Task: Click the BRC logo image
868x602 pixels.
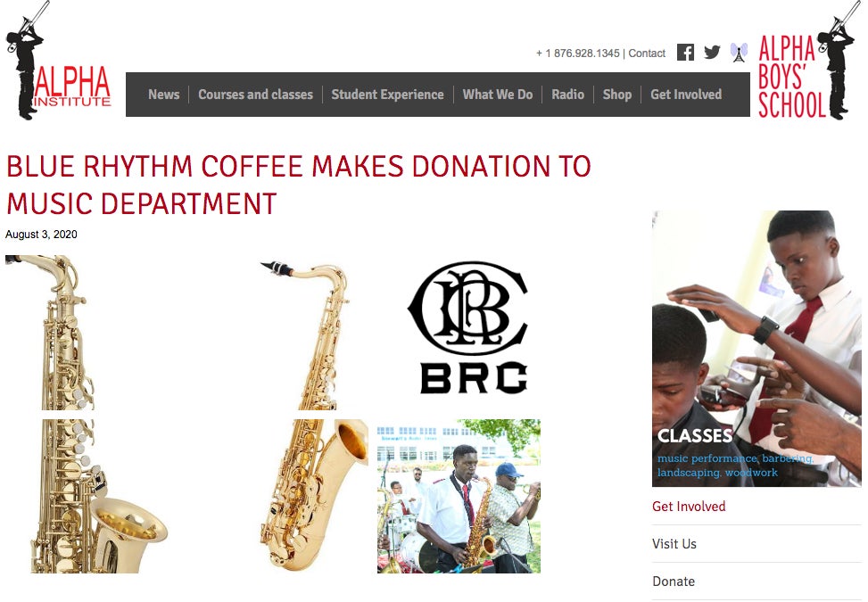Action: tap(469, 327)
